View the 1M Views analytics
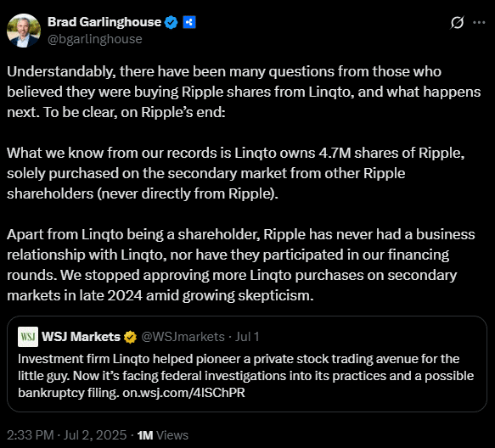The width and height of the screenshot is (495, 448). click(x=162, y=435)
